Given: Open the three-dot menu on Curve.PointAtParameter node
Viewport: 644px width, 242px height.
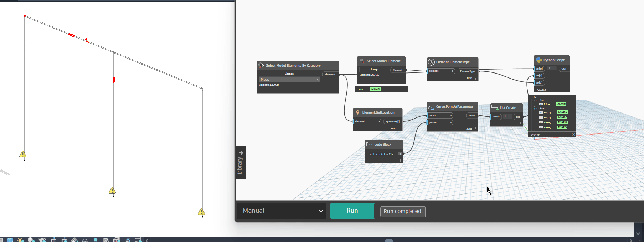Looking at the screenshot, I should (475, 129).
